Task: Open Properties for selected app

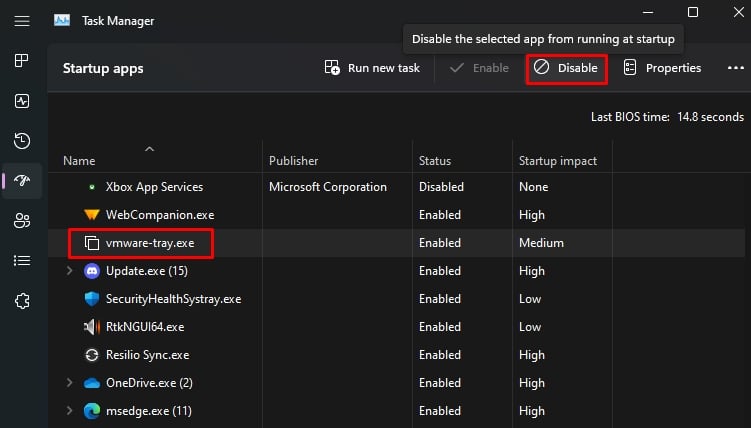Action: (x=662, y=68)
